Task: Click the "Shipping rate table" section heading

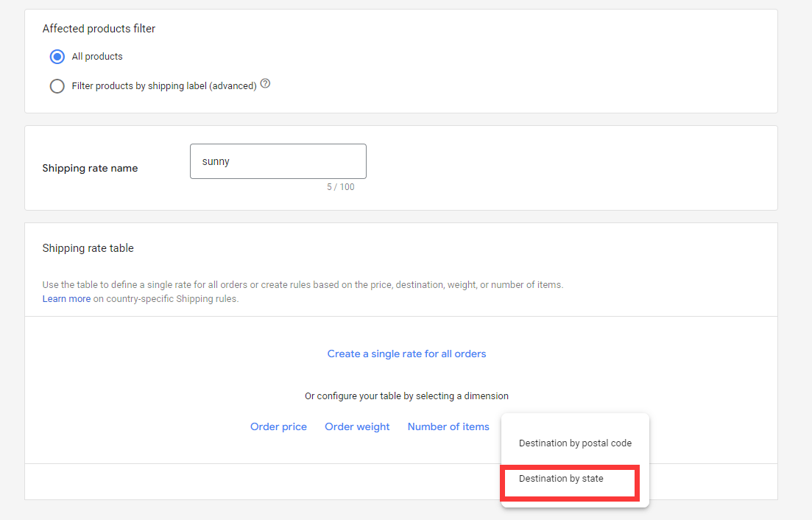Action: tap(88, 248)
